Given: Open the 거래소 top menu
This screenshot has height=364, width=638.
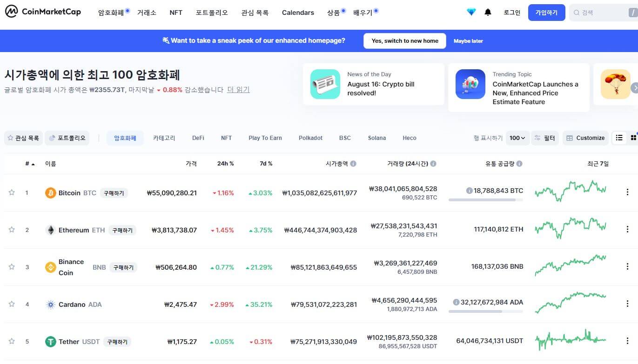Looking at the screenshot, I should pyautogui.click(x=147, y=13).
